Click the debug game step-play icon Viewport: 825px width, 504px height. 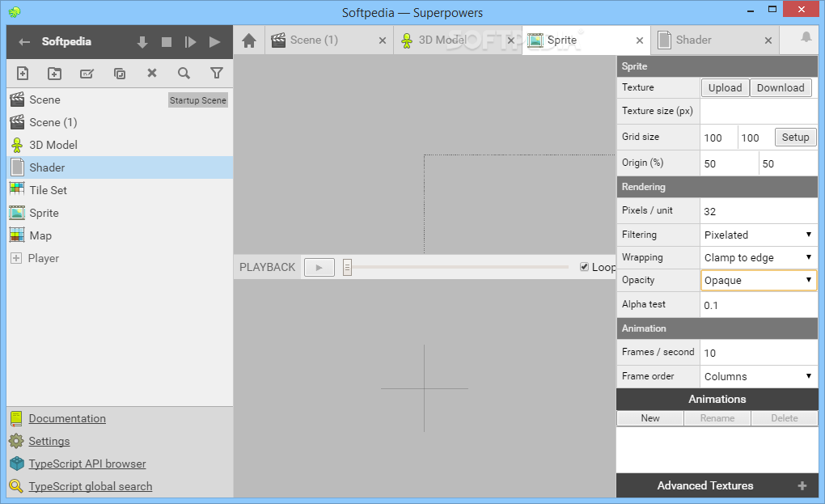pyautogui.click(x=190, y=42)
